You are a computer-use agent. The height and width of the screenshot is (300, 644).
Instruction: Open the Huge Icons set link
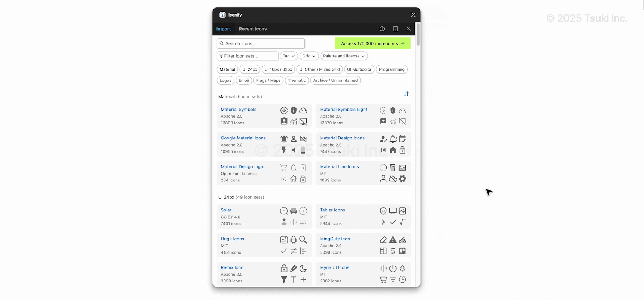coord(232,239)
